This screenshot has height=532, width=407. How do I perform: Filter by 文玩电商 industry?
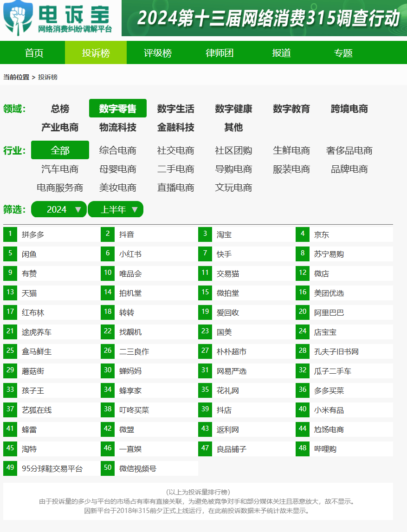(234, 187)
